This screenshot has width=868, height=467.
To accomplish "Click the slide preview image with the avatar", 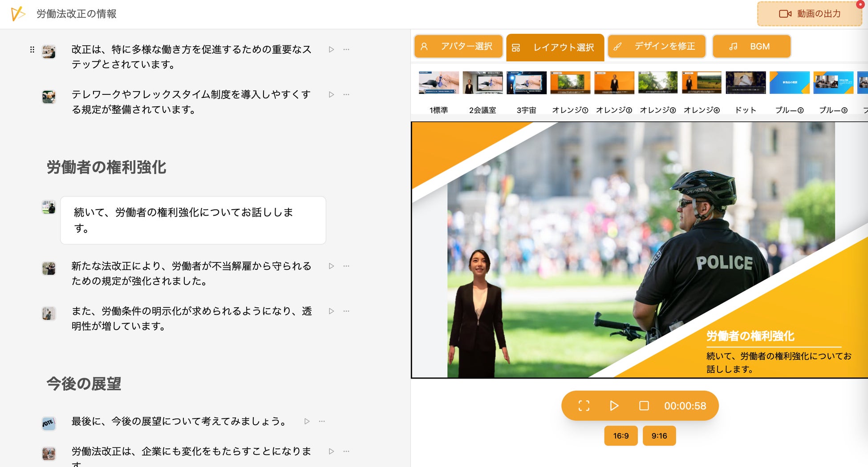I will (x=640, y=250).
